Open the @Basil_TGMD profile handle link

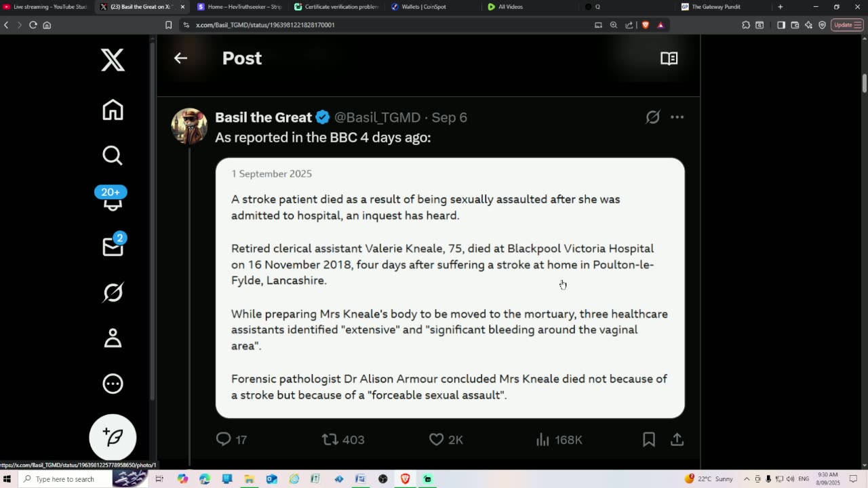(377, 117)
